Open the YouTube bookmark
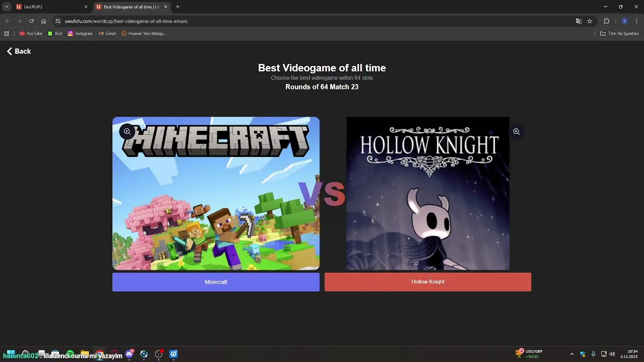The width and height of the screenshot is (644, 362). click(31, 34)
